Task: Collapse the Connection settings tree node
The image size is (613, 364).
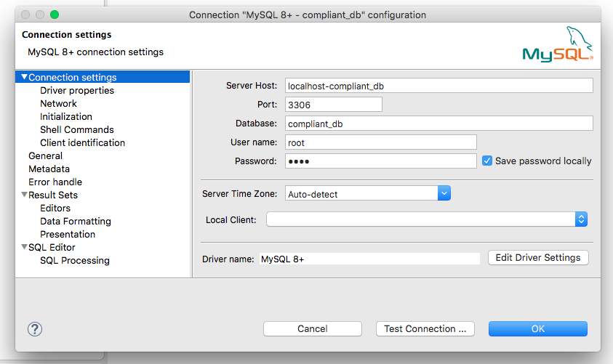Action: 25,77
